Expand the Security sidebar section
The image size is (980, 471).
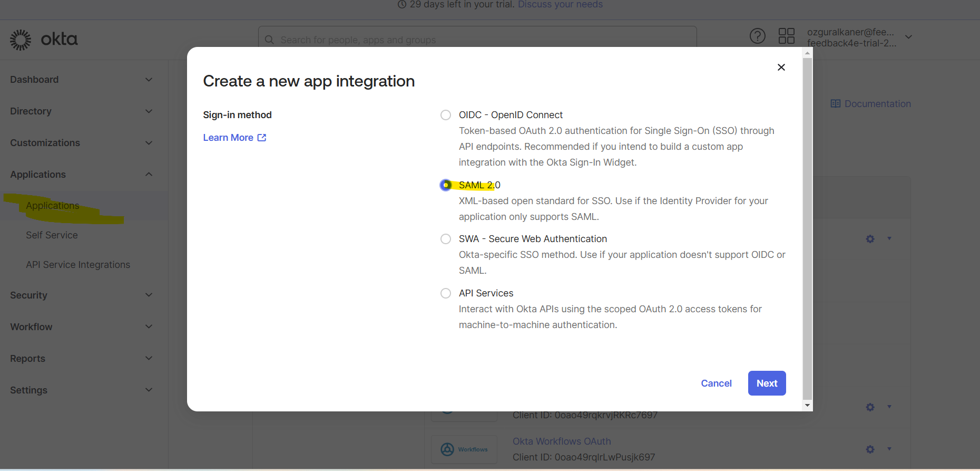(x=81, y=295)
